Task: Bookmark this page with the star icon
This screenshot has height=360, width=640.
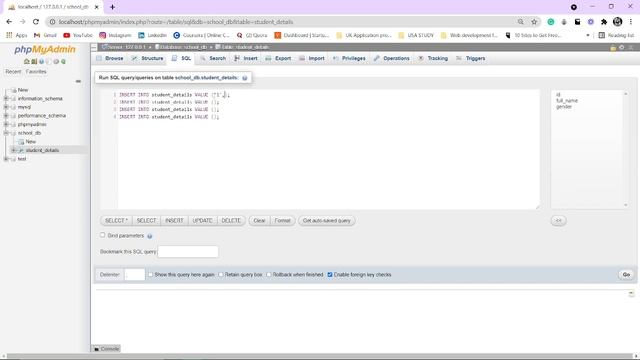Action: [534, 22]
